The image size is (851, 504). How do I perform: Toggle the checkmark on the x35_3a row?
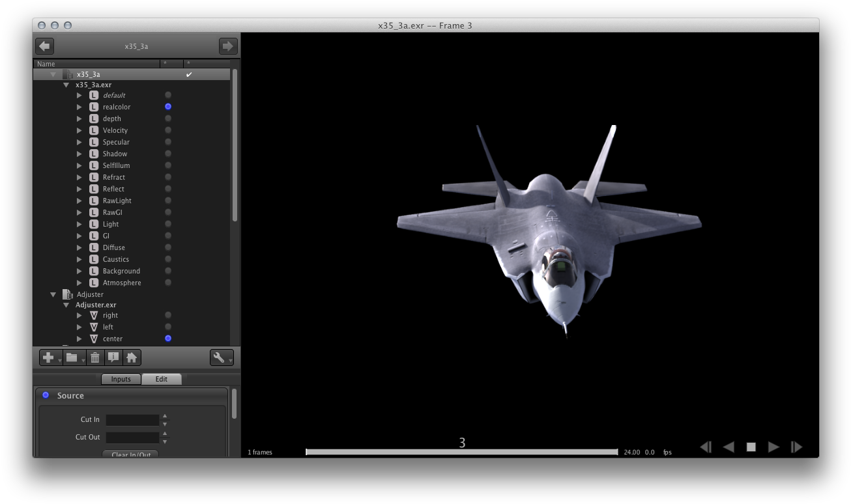(189, 75)
